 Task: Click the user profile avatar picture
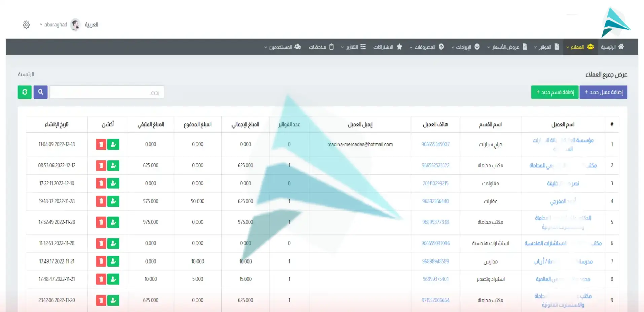pos(76,25)
